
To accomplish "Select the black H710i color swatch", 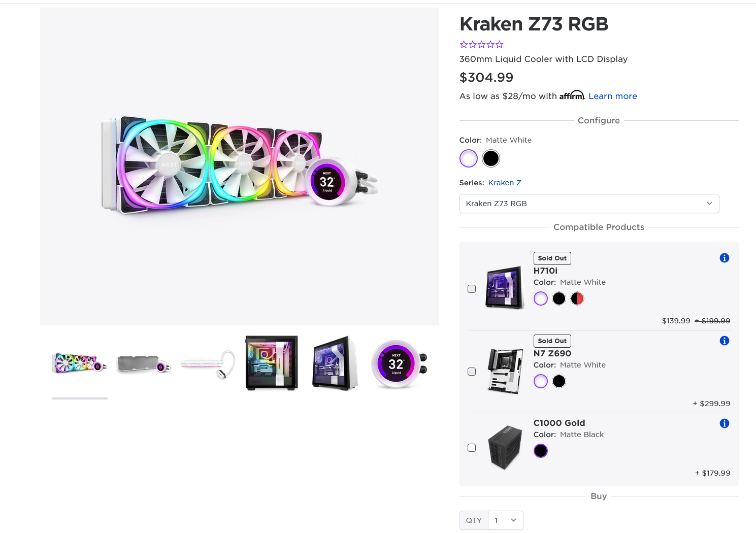I will pos(559,298).
